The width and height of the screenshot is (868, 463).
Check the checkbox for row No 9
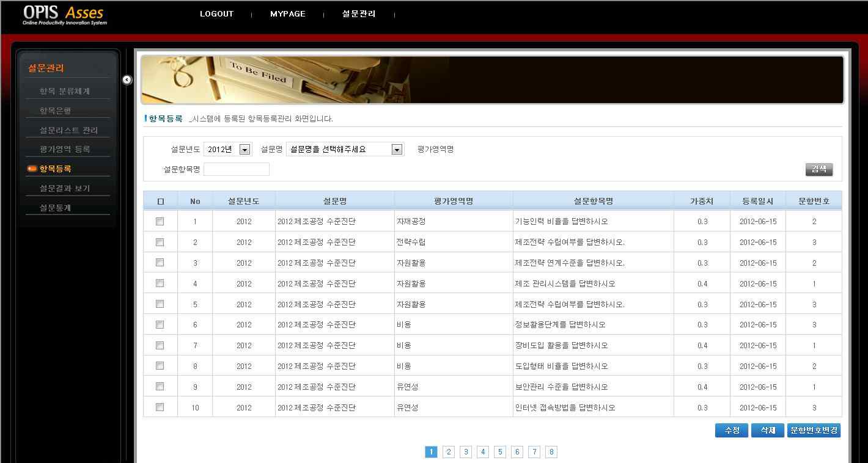pyautogui.click(x=160, y=386)
